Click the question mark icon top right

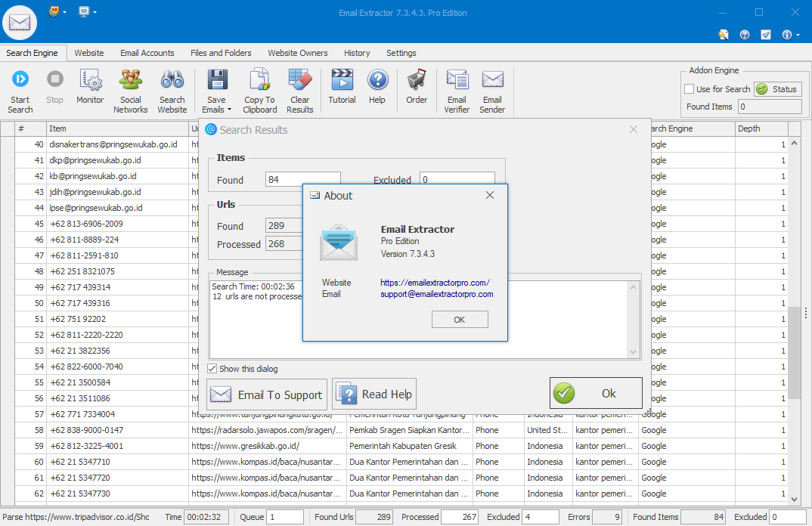745,35
